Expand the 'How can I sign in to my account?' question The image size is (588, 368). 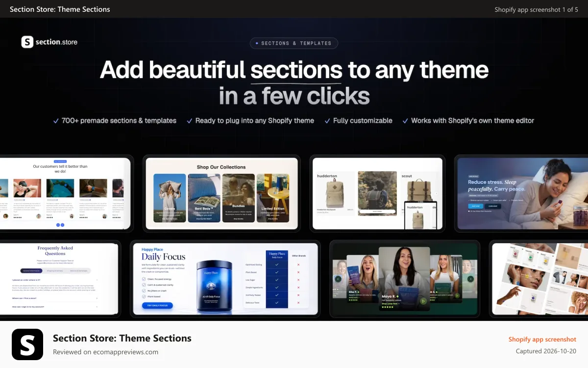[55, 307]
